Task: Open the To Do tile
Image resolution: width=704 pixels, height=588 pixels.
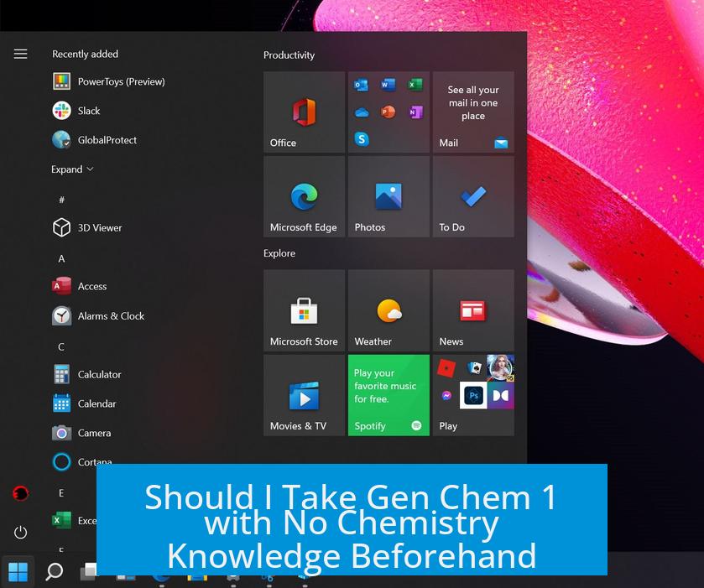Action: click(473, 196)
